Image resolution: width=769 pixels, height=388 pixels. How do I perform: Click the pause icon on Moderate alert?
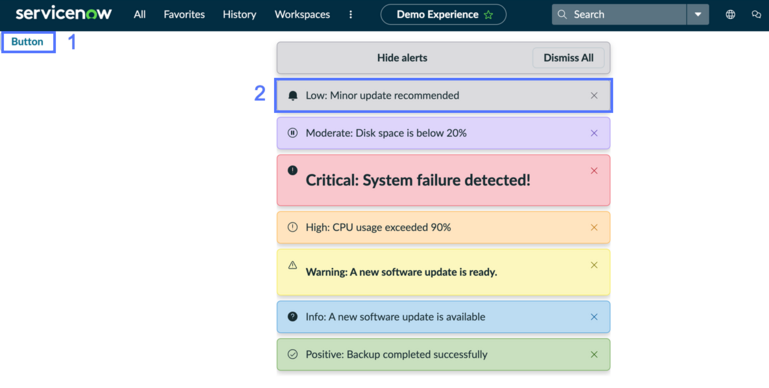tap(293, 133)
